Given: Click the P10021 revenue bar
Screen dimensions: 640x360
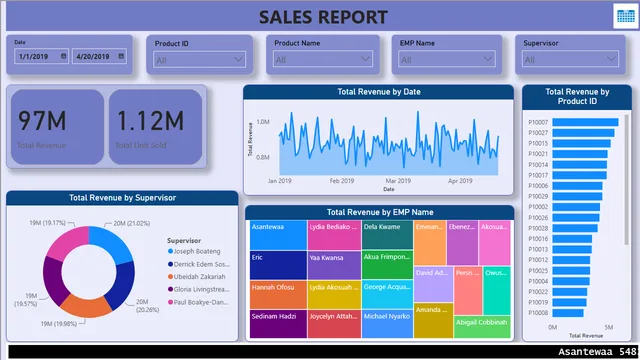Looking at the screenshot, I should [580, 154].
